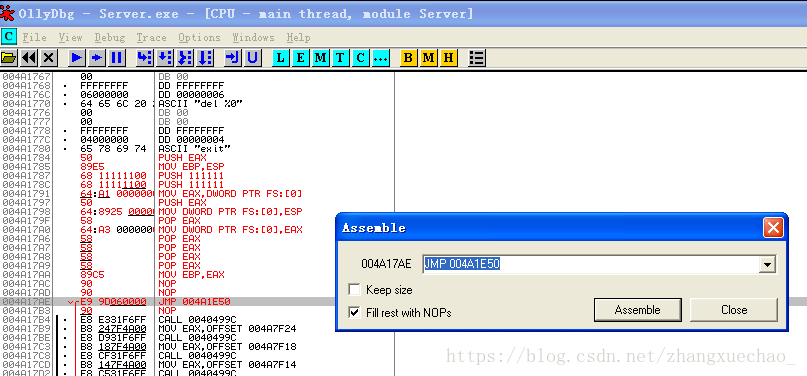Open Hardware breakpoints with yellow H icon
This screenshot has width=807, height=376.
[448, 58]
